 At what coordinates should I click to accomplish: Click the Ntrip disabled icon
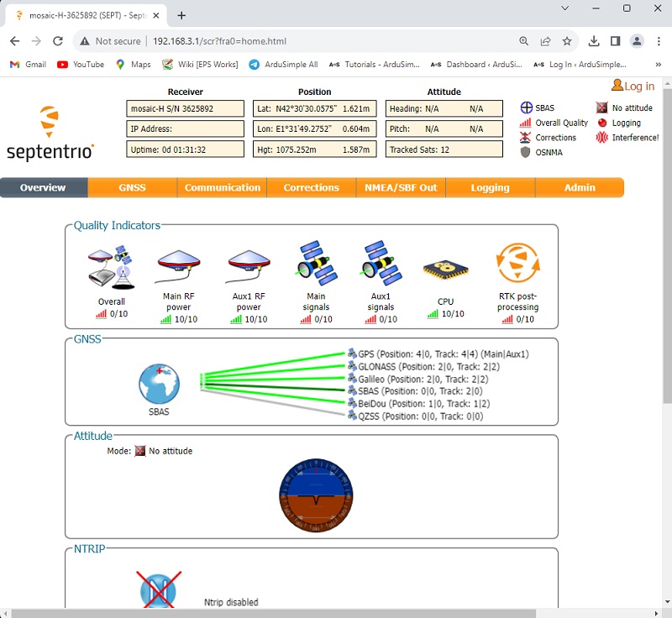click(x=159, y=589)
